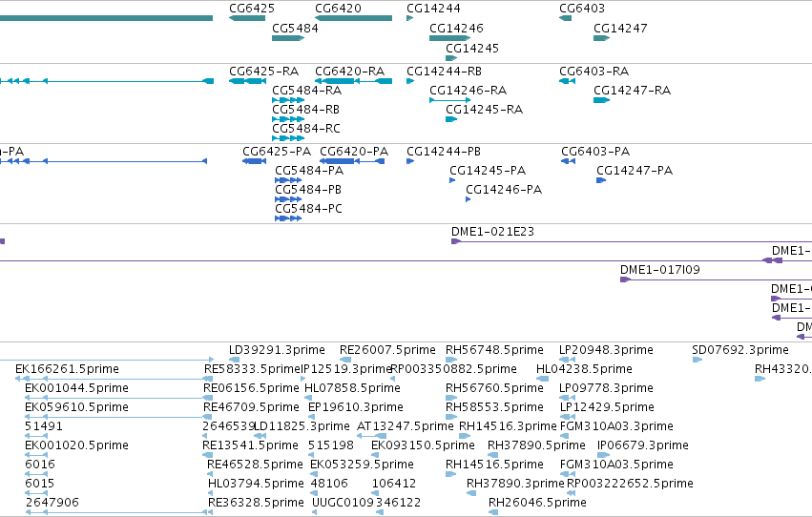Select the CG14247 gene arrow
Screen dimensions: 812x517
pyautogui.click(x=601, y=38)
